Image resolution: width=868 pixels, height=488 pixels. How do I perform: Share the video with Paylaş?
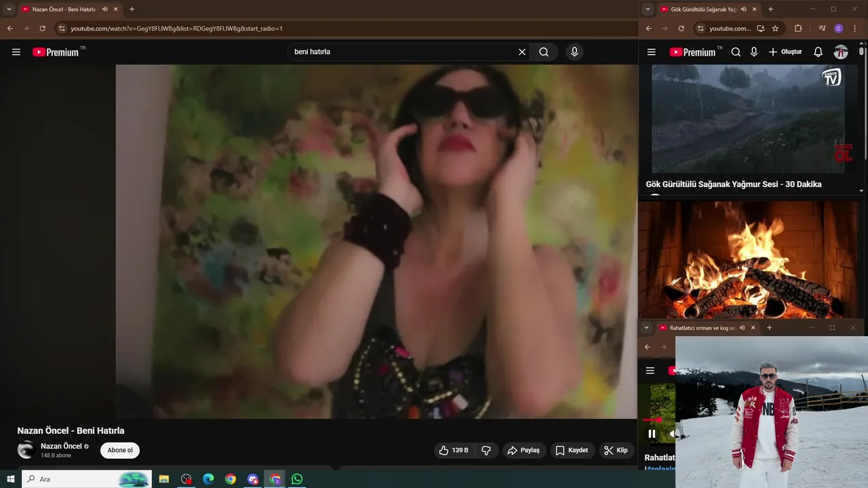[524, 450]
